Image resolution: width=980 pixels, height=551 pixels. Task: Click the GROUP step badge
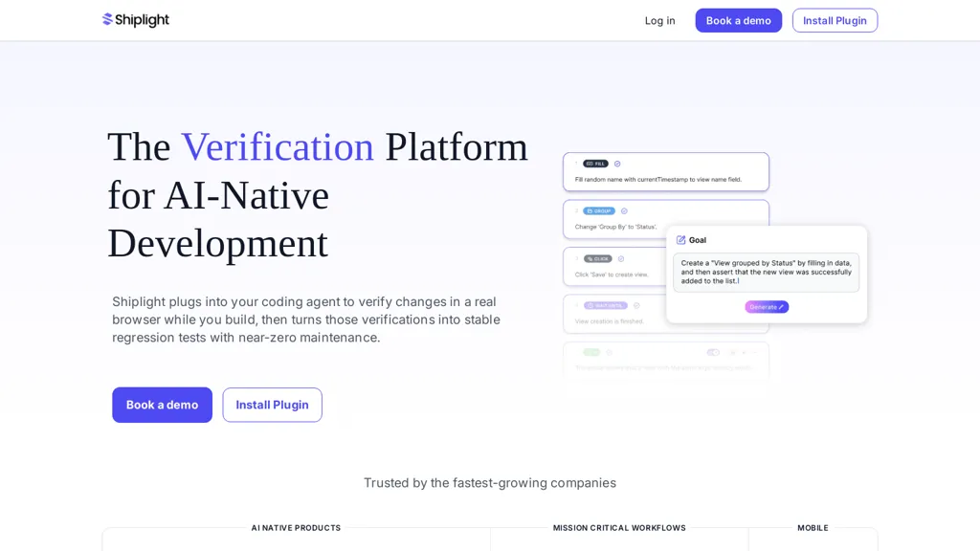[x=599, y=211]
